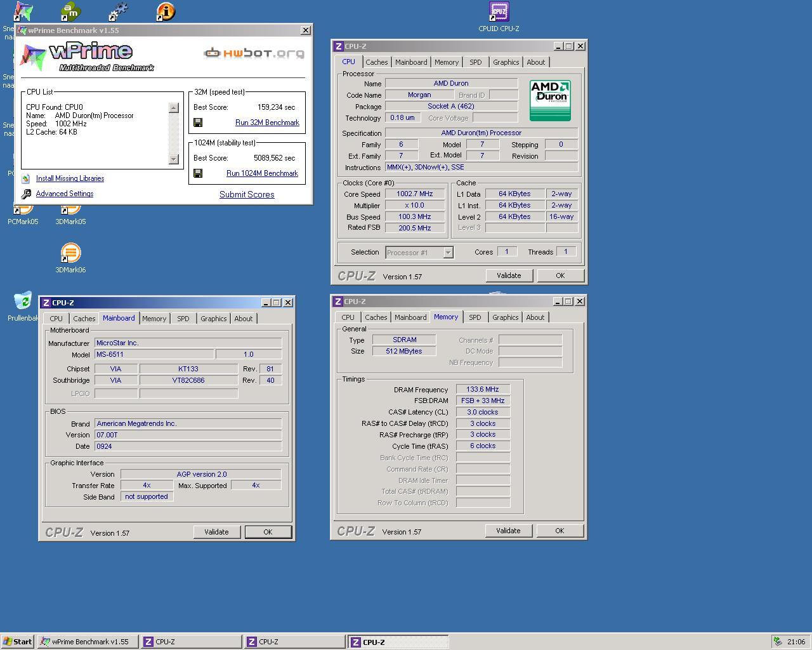Screen dimensions: 812x650
Task: Click the hwbot.org logo in wPrime
Action: coord(254,53)
